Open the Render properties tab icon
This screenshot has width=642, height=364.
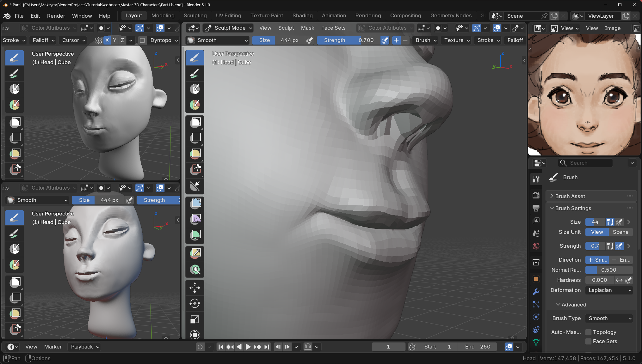pos(536,195)
